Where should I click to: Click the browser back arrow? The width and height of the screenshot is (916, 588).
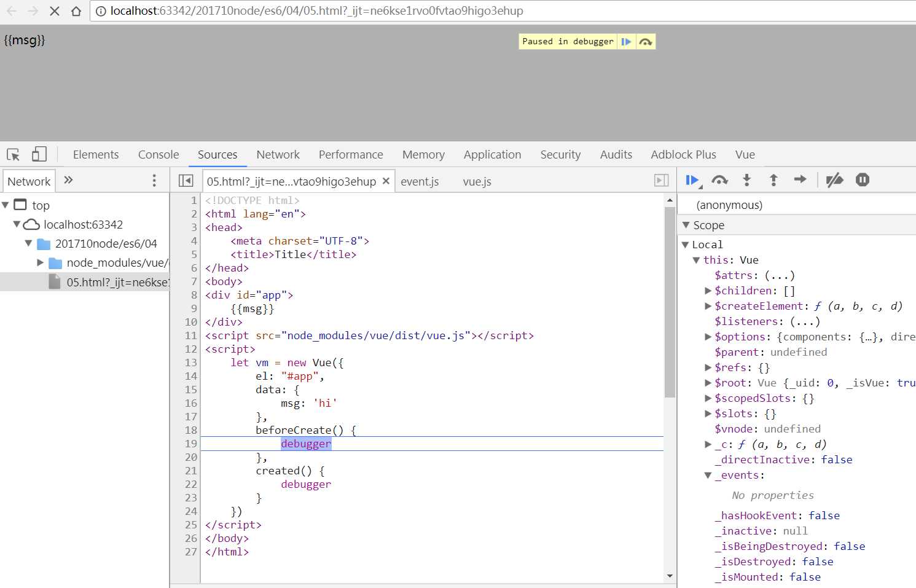pos(12,11)
